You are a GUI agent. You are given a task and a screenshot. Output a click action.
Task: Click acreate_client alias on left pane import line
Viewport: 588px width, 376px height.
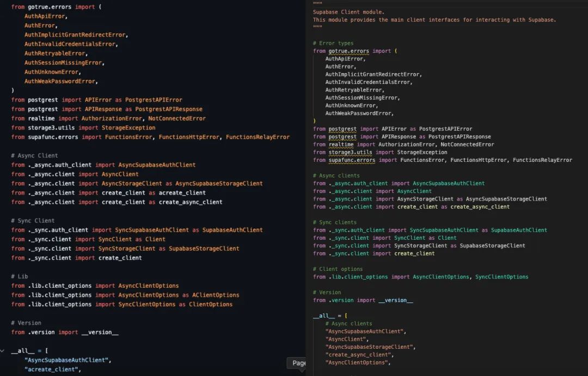pyautogui.click(x=182, y=193)
